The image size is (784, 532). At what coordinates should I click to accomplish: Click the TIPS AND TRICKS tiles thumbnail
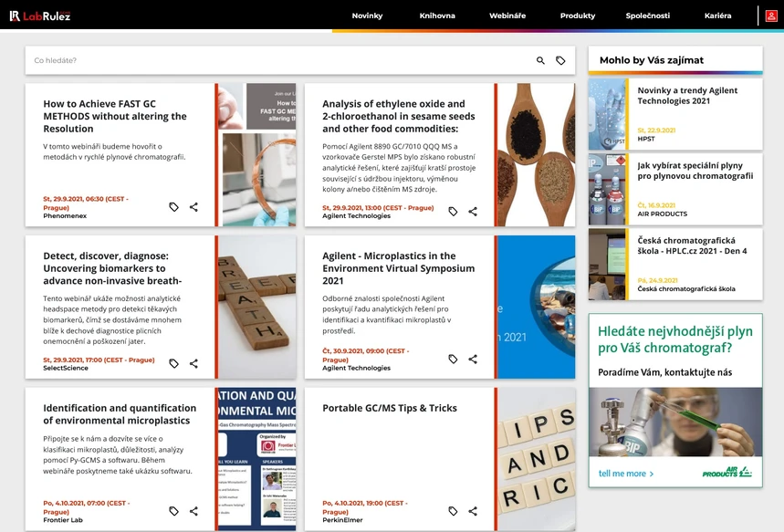pos(537,459)
